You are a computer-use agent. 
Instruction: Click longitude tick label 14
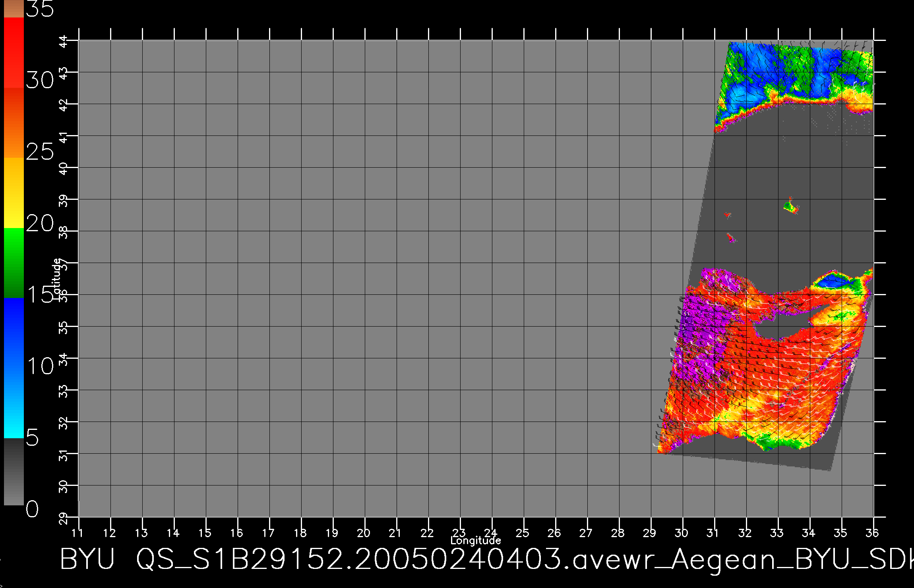(x=173, y=533)
